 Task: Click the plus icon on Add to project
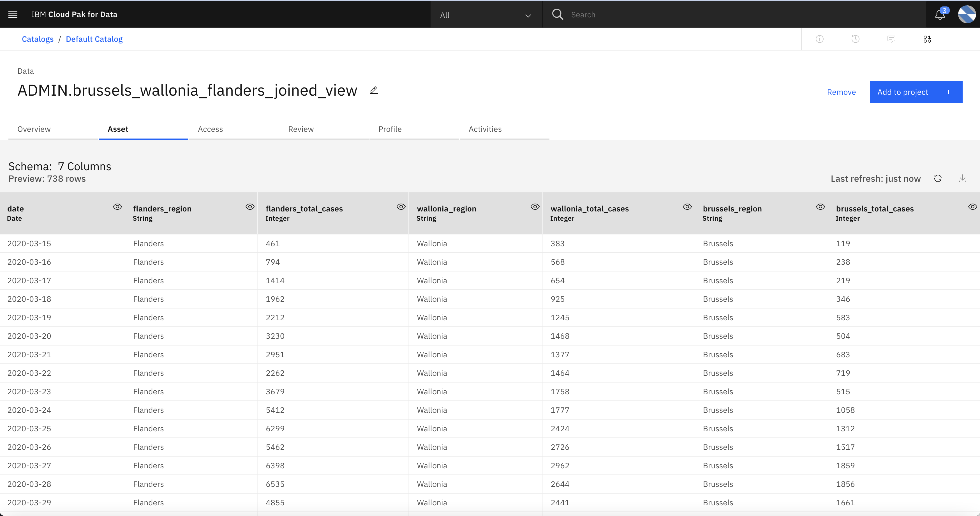pyautogui.click(x=948, y=92)
